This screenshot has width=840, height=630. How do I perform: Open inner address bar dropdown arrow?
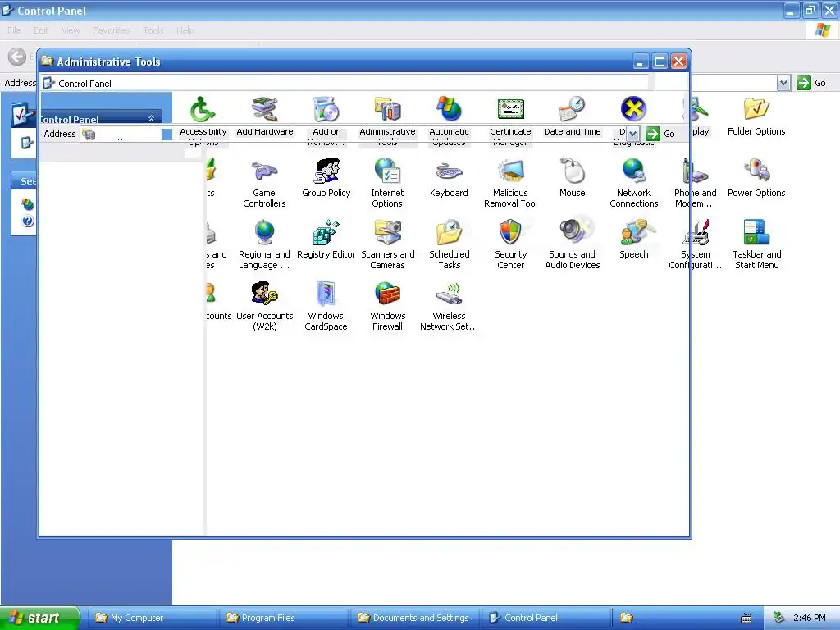(x=632, y=134)
